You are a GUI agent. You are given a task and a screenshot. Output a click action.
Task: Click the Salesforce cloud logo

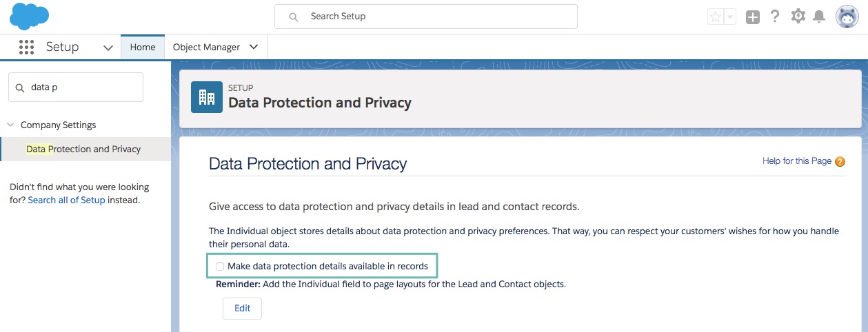pos(29,16)
